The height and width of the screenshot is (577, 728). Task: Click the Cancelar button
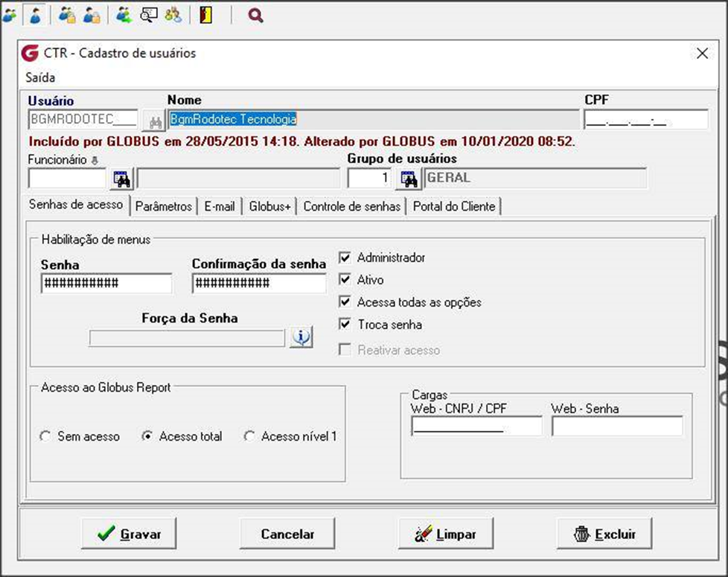(287, 534)
